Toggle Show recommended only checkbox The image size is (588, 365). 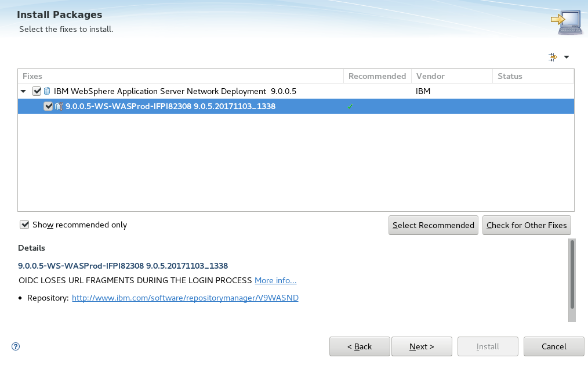tap(24, 225)
